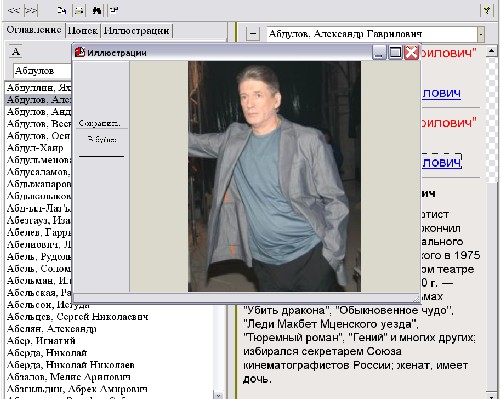Select the Абельская list entry
Viewport: 500px width, 399px height.
[x=39, y=292]
